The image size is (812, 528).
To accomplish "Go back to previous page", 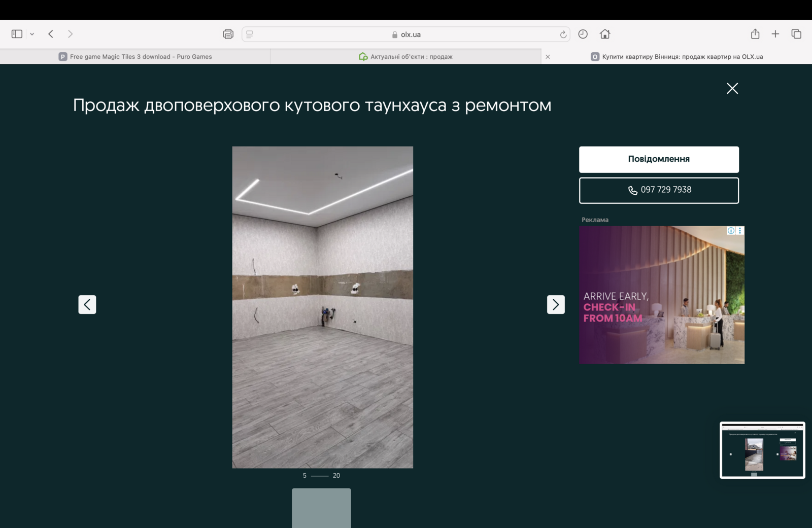I will [51, 34].
